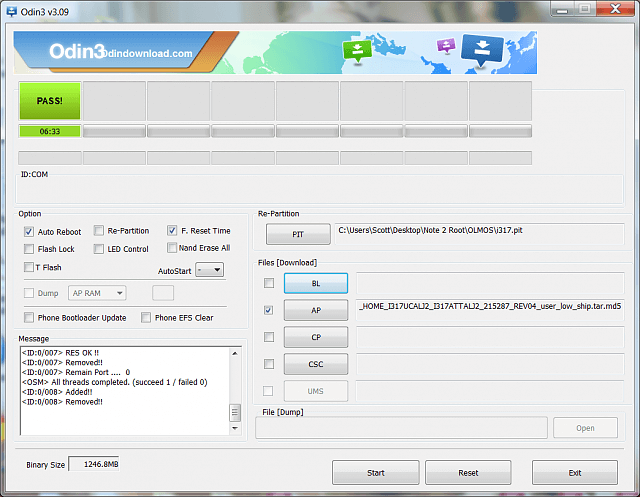Click the green PASS! status box
640x497 pixels.
coord(49,101)
